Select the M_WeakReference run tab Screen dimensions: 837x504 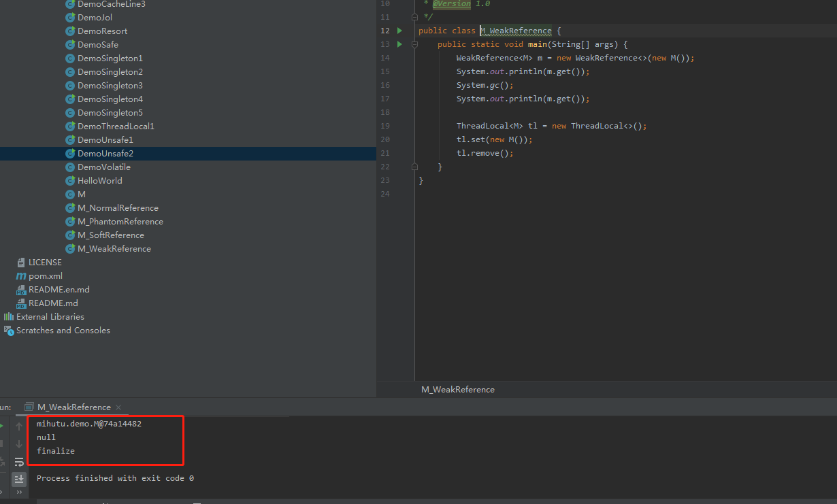(x=73, y=407)
